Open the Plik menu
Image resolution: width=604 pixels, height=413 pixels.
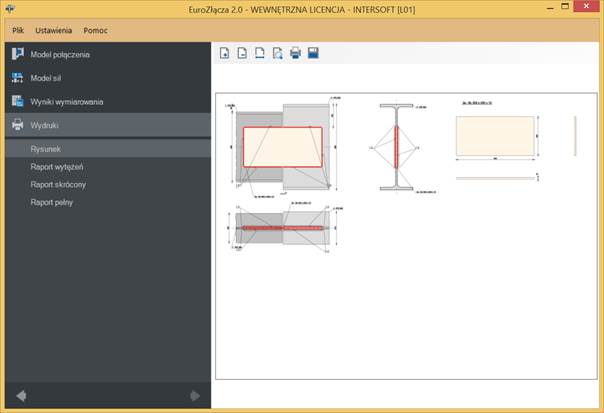click(18, 30)
